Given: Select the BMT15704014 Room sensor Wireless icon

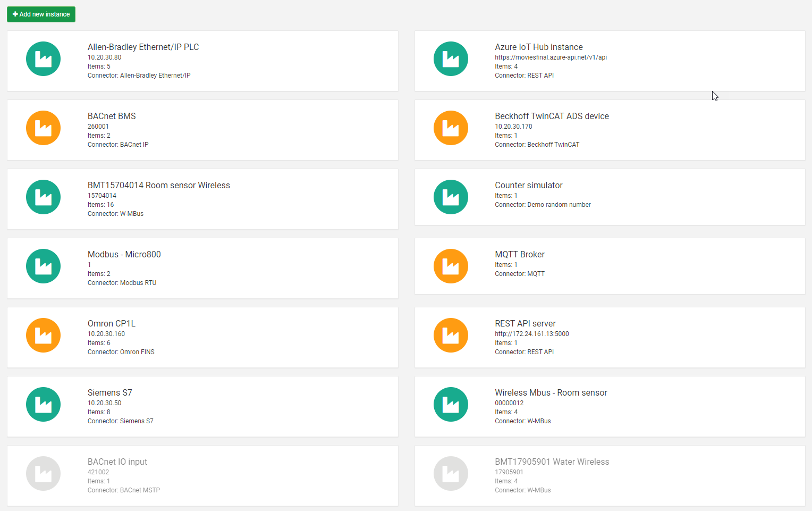Looking at the screenshot, I should [43, 197].
